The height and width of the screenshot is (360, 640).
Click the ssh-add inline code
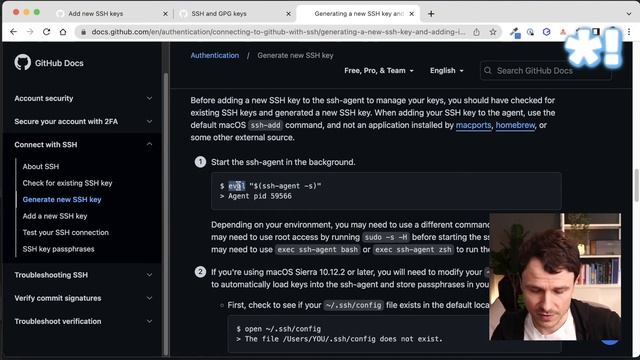tap(265, 125)
